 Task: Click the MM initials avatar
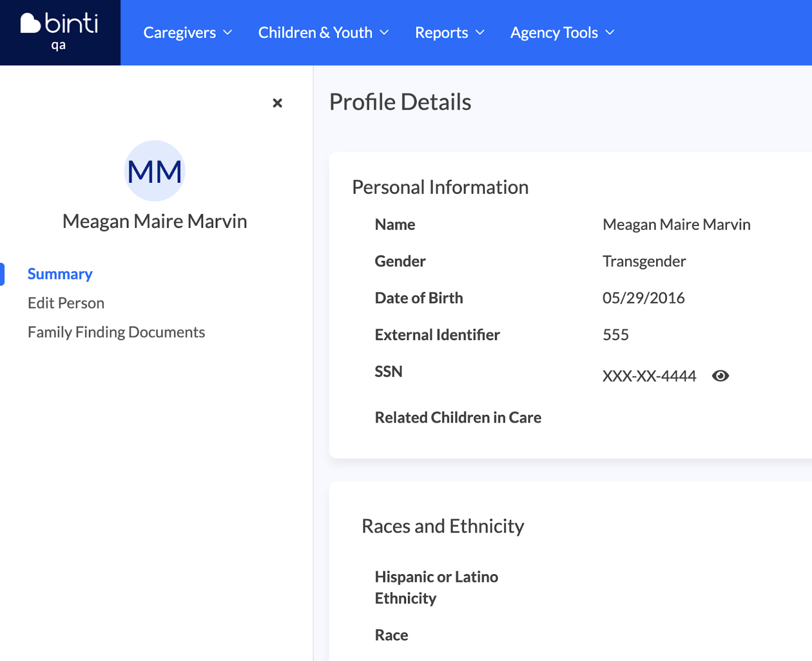pos(155,171)
